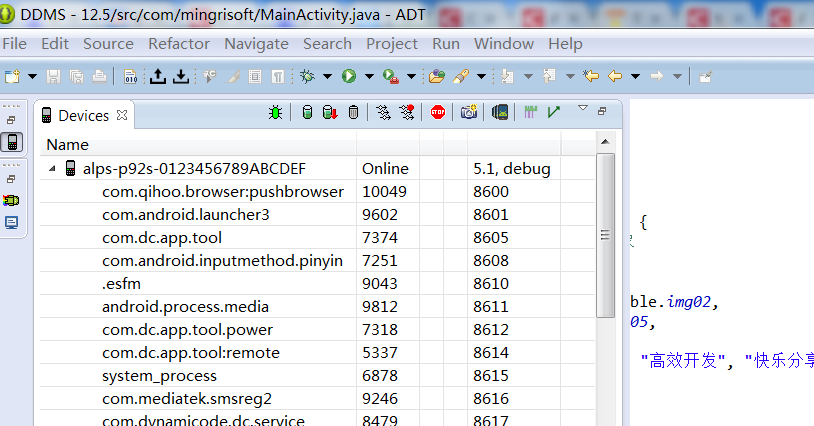Minimize the Devices view panel
Viewport: 814px width, 426px height.
(602, 111)
